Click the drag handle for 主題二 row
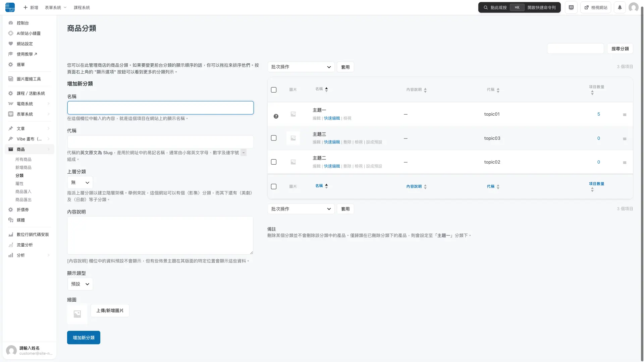The width and height of the screenshot is (644, 362). coord(625,163)
